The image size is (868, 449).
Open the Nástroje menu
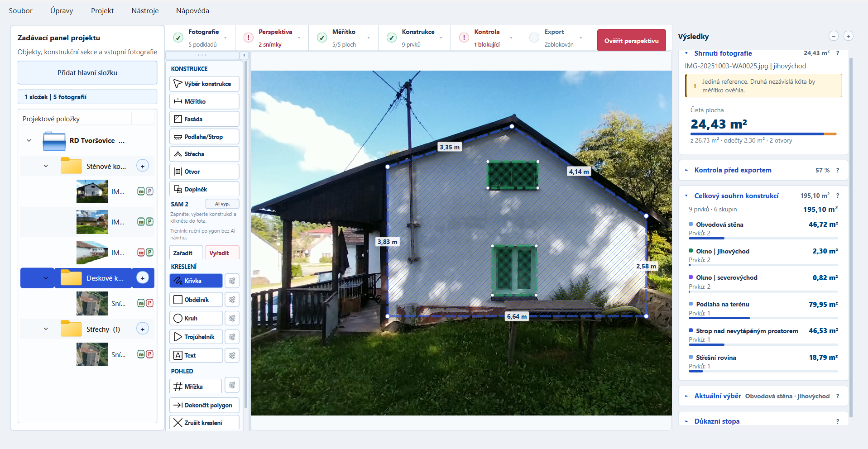pyautogui.click(x=145, y=11)
